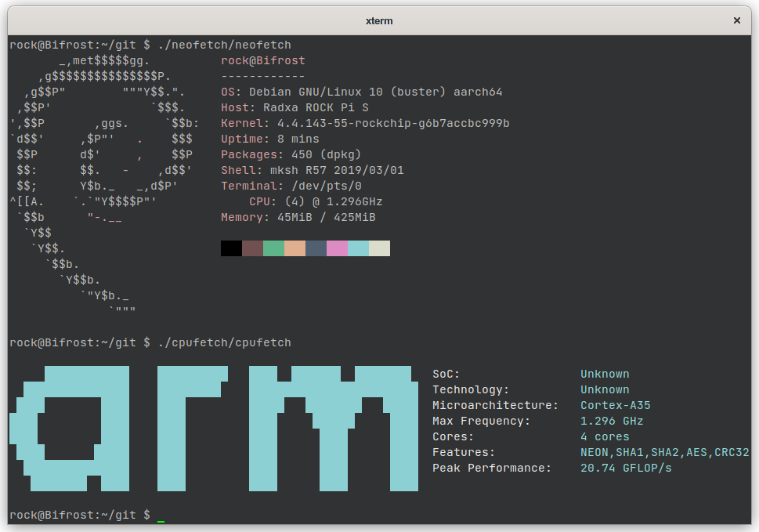This screenshot has width=759, height=532.
Task: Click the Max Frequency label
Action: tap(481, 422)
